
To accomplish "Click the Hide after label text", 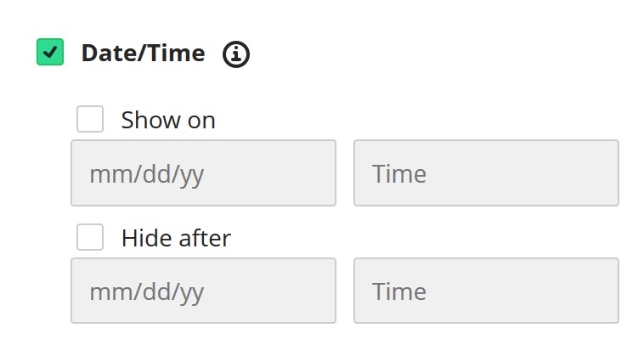I will pyautogui.click(x=176, y=238).
